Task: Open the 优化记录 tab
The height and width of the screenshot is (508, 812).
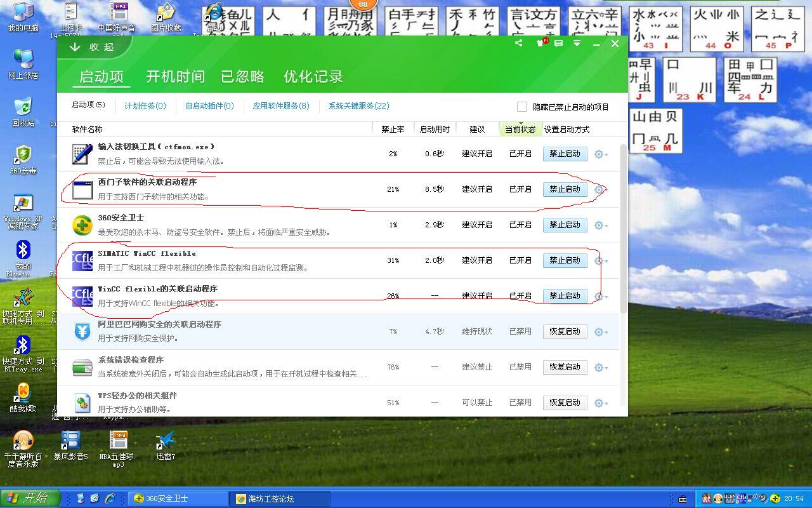Action: (x=313, y=77)
